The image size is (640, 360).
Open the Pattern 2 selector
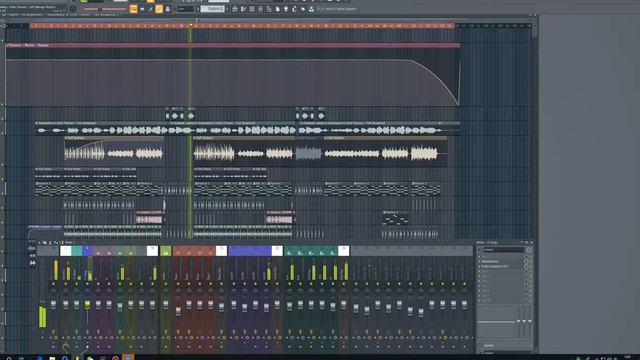(x=212, y=9)
